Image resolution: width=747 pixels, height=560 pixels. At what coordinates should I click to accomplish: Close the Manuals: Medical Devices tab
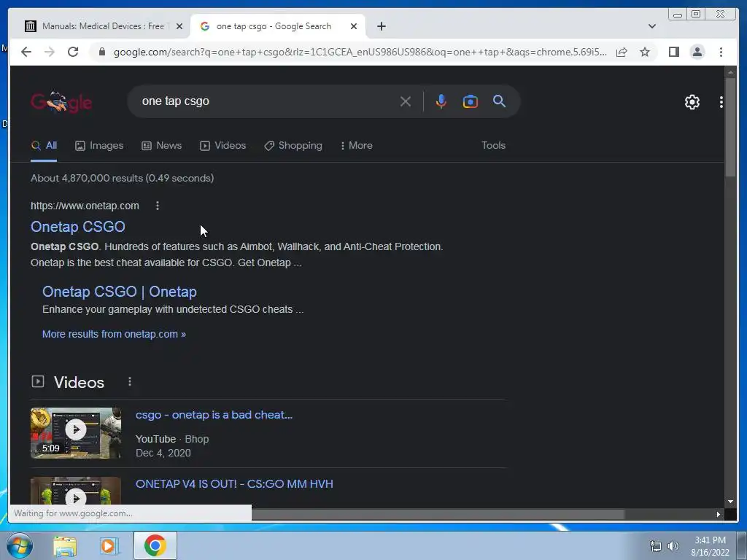pyautogui.click(x=179, y=26)
